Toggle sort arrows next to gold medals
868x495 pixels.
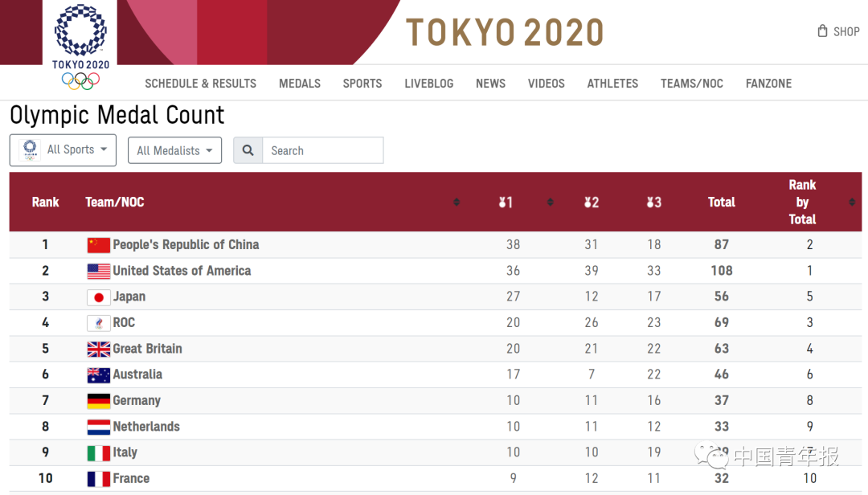(x=551, y=202)
